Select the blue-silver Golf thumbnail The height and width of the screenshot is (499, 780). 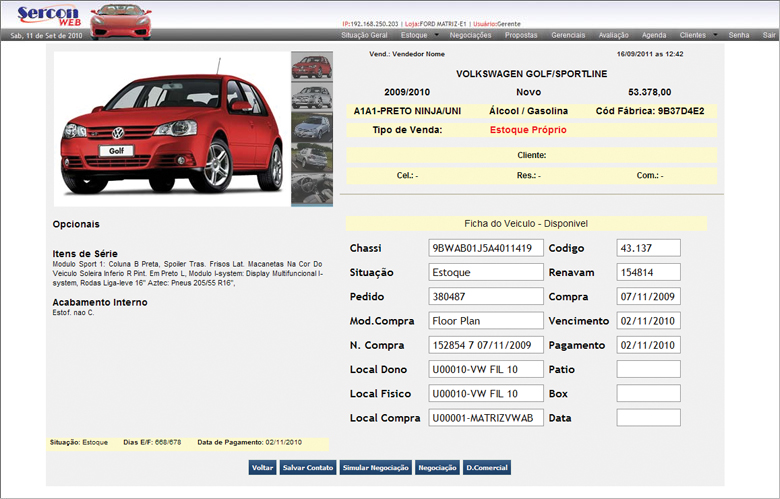(312, 127)
